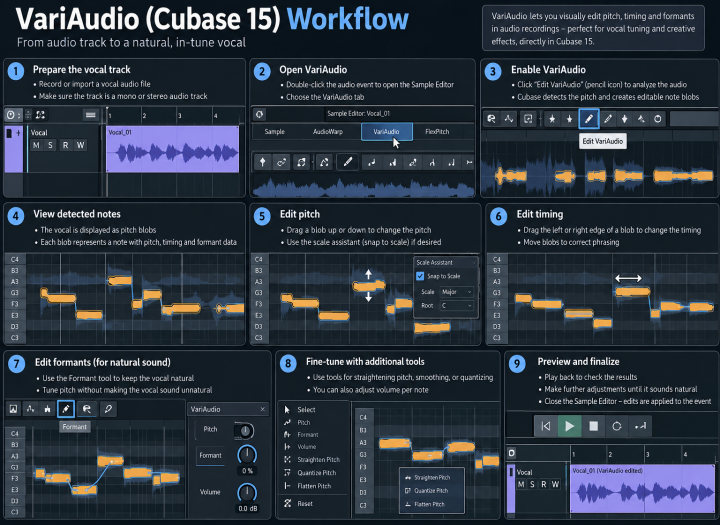Select the VariAudio tab
The height and width of the screenshot is (525, 720).
tap(387, 132)
